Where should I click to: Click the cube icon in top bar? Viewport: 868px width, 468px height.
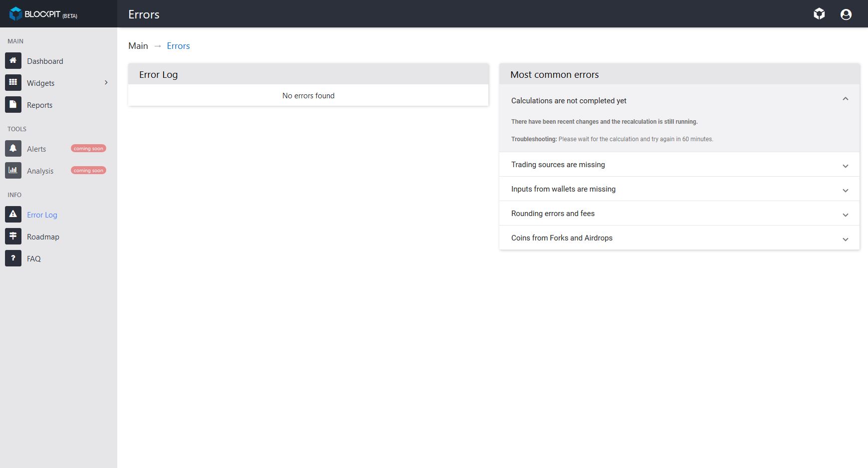(x=819, y=14)
